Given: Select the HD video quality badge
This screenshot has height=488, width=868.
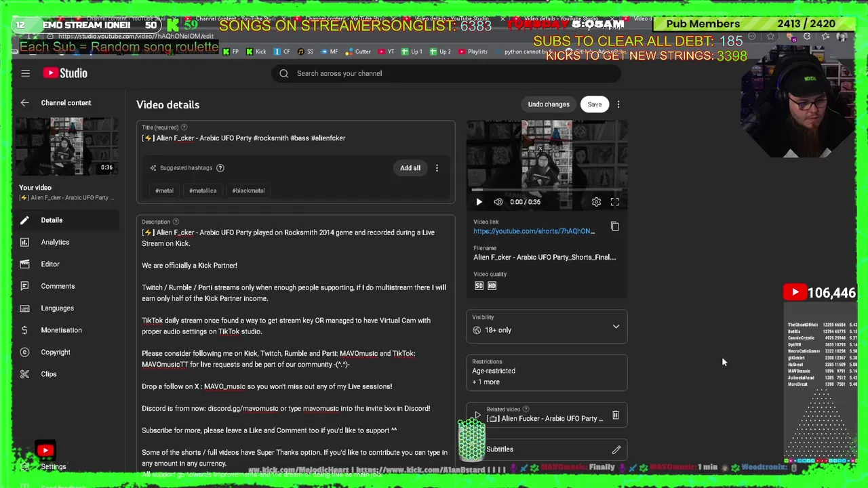Looking at the screenshot, I should pyautogui.click(x=492, y=286).
